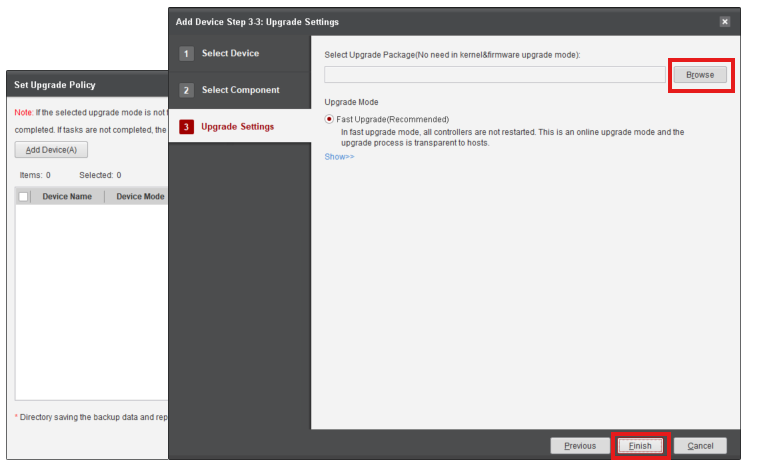Focus the upgrade package path field
Image resolution: width=767 pixels, height=473 pixels.
click(494, 75)
